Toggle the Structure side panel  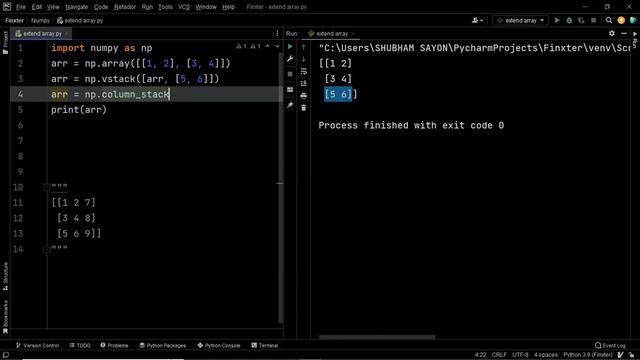[5, 276]
